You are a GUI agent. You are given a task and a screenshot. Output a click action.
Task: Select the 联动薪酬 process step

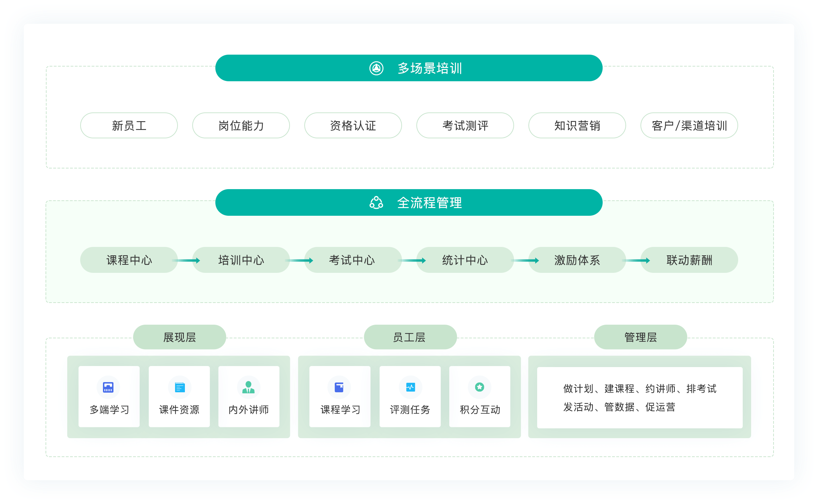tap(689, 260)
